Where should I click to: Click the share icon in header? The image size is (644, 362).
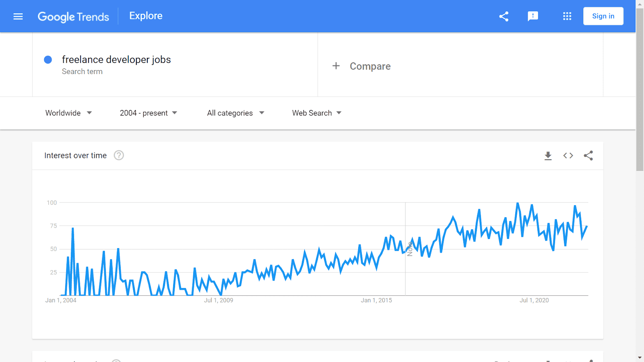[504, 16]
